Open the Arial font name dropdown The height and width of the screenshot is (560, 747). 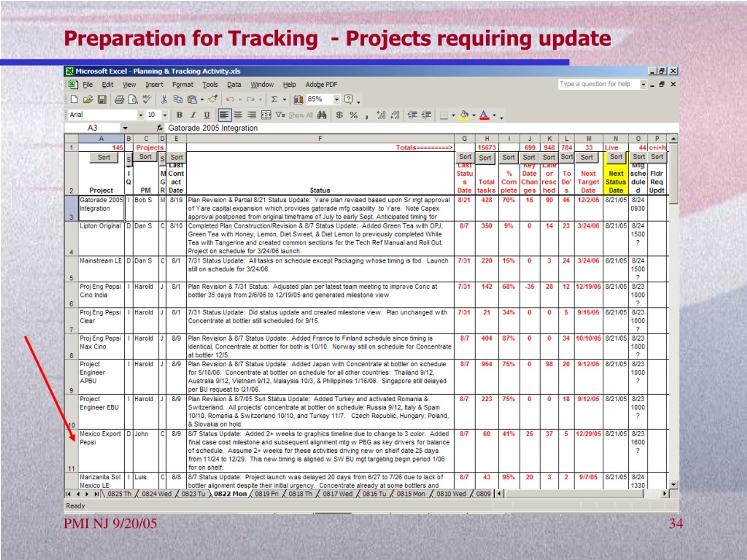tap(140, 115)
